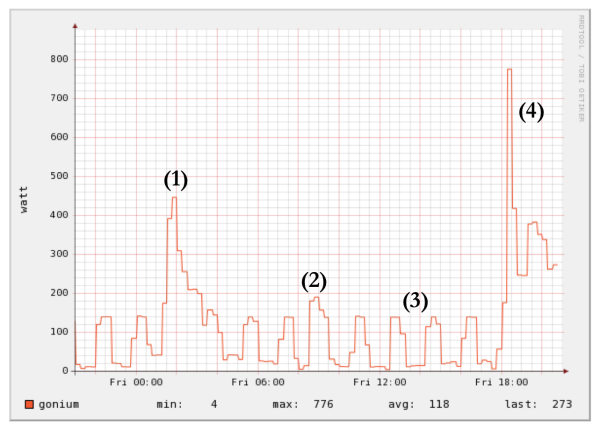Click the 'last:' statistic label
This screenshot has width=600, height=430.
click(521, 404)
